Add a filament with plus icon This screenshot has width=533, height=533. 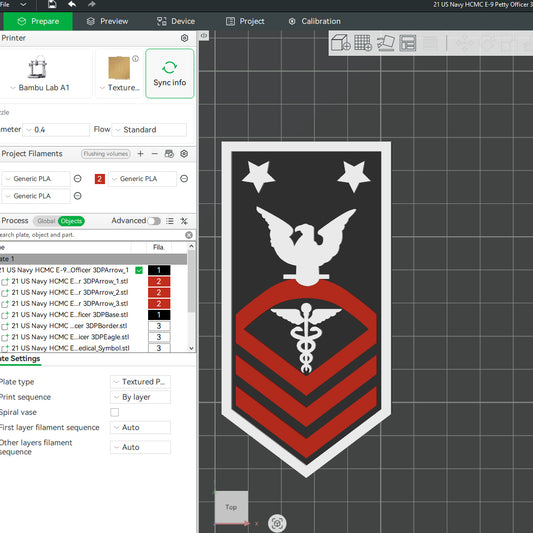tap(140, 154)
